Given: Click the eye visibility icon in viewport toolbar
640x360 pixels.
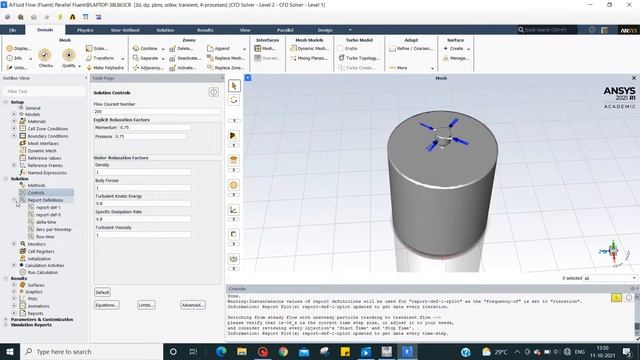Looking at the screenshot, I should (234, 259).
